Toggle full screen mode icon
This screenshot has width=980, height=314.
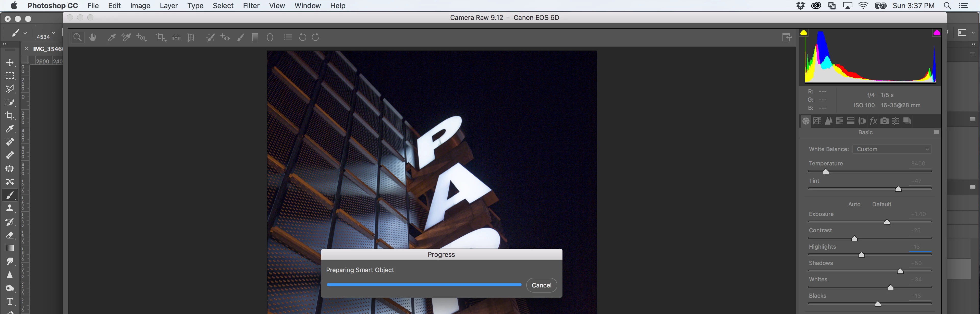(x=787, y=37)
